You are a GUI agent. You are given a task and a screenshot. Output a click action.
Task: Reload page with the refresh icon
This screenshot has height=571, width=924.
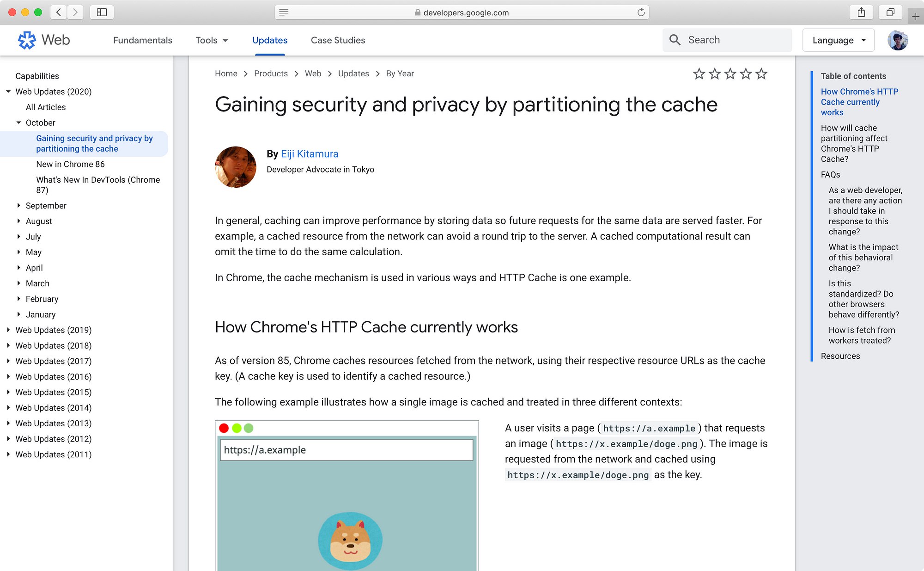(x=641, y=12)
